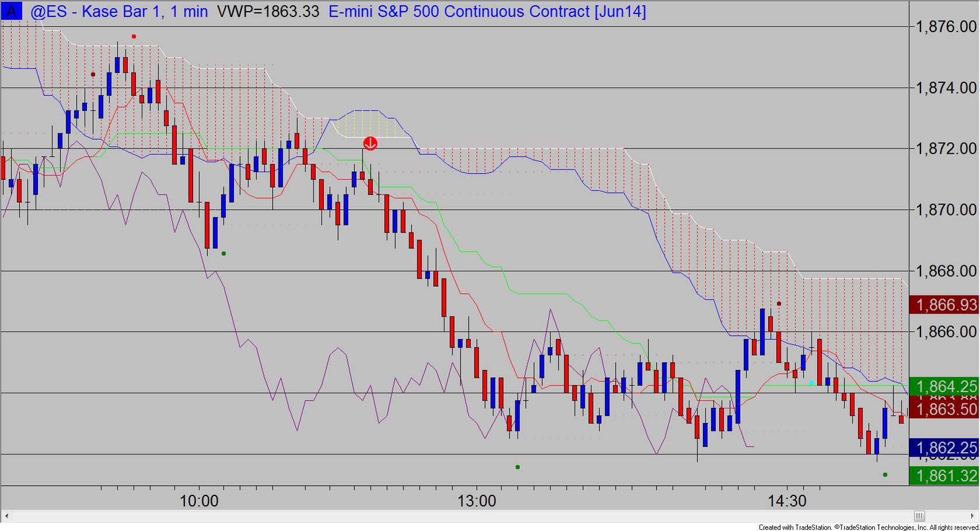Click the 13:00 time axis label
980x531 pixels.
pyautogui.click(x=477, y=501)
